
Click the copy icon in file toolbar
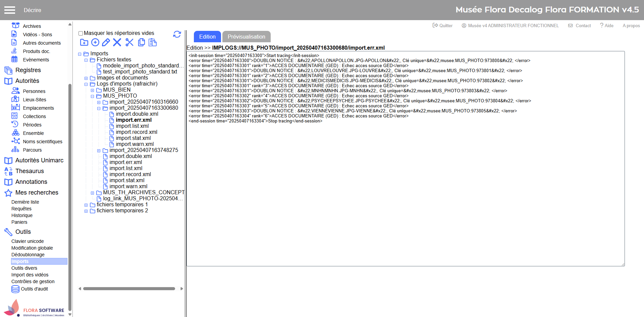coord(142,42)
